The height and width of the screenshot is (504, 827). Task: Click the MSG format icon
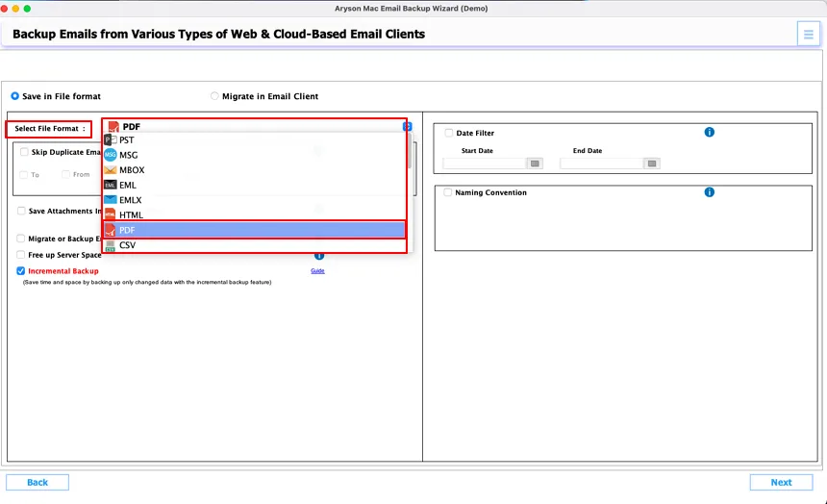111,155
